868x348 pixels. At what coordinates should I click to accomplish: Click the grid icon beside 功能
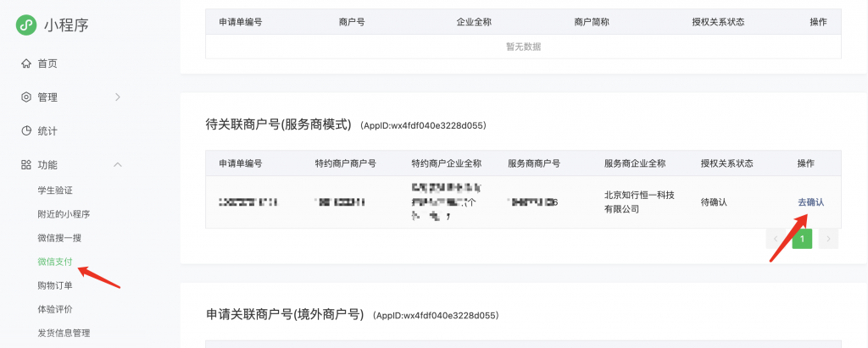pos(26,165)
